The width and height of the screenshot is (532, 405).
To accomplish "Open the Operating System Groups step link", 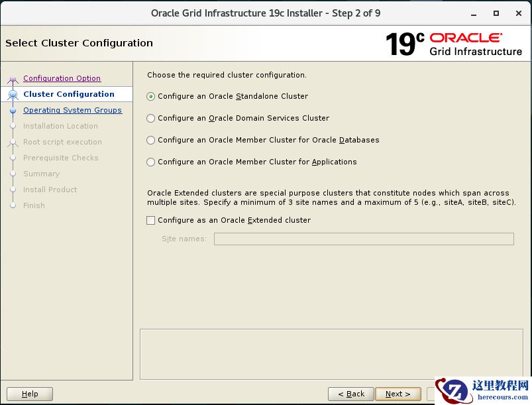I will click(72, 110).
